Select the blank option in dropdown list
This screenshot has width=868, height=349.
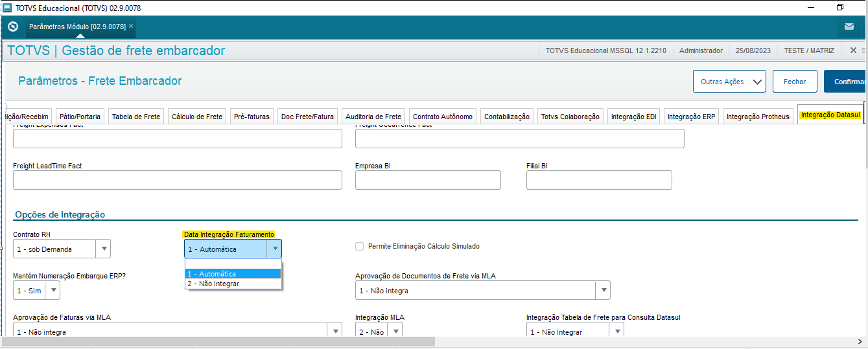tap(233, 264)
